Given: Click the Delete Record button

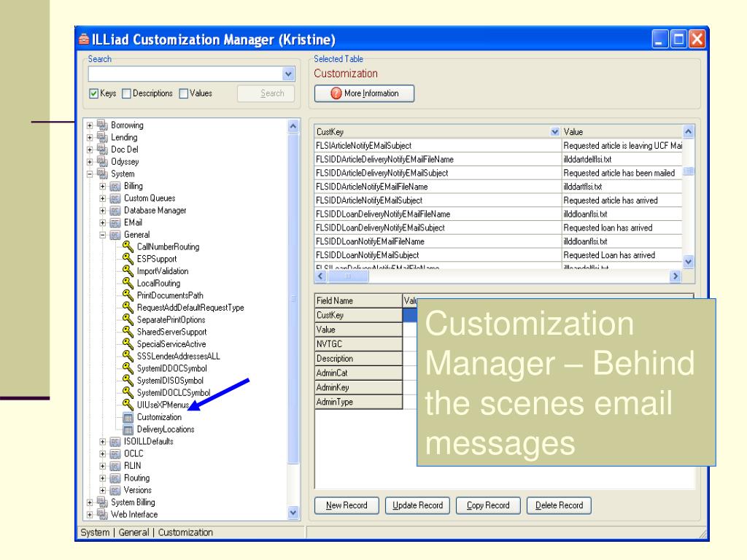Looking at the screenshot, I should [559, 505].
